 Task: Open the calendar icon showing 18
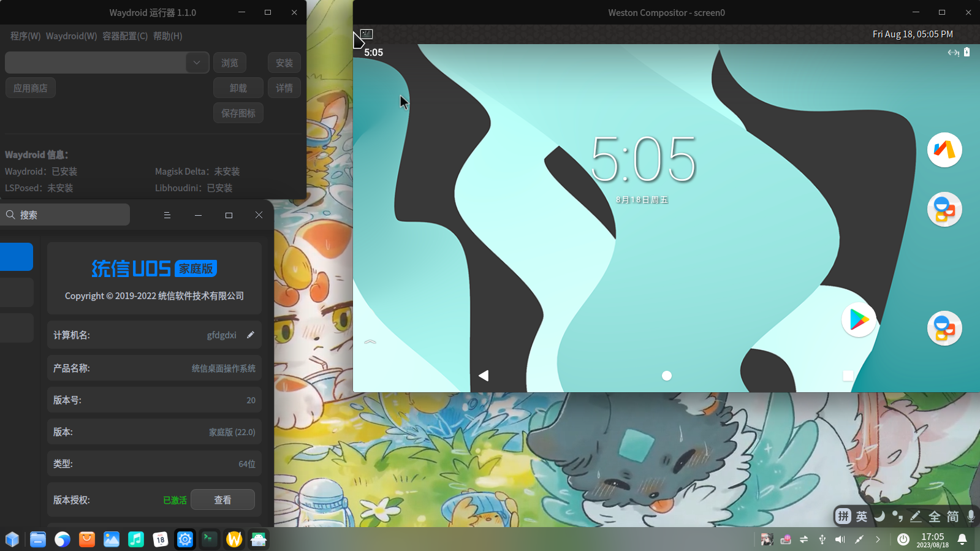click(161, 539)
